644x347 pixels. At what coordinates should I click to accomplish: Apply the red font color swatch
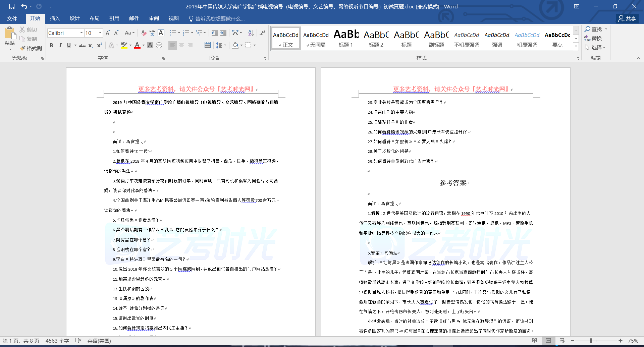point(137,46)
